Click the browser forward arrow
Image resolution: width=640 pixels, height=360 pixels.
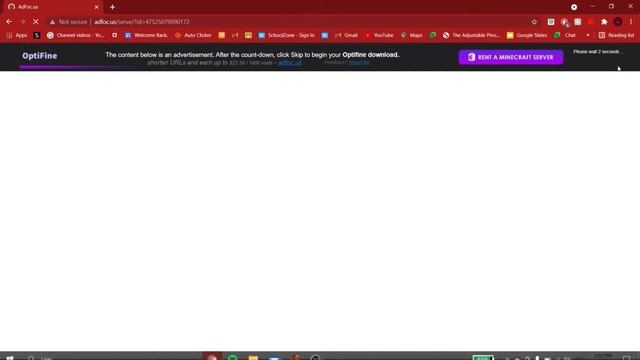[22, 22]
